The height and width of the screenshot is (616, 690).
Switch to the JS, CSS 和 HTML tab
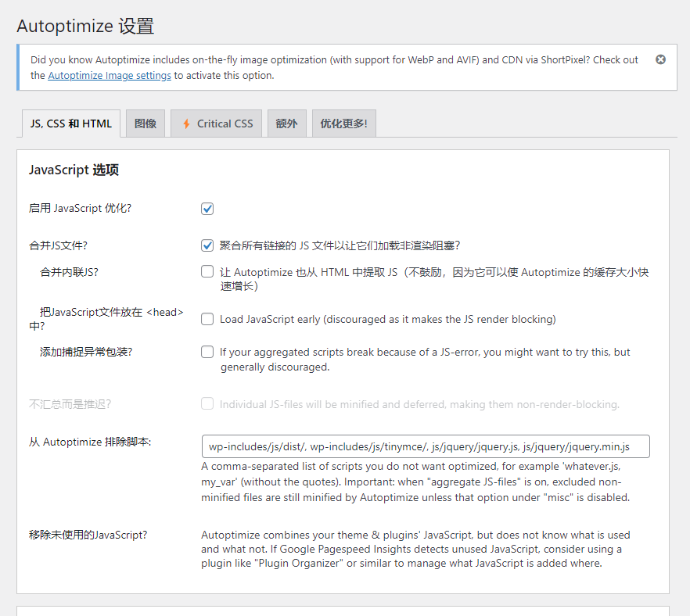tap(70, 124)
